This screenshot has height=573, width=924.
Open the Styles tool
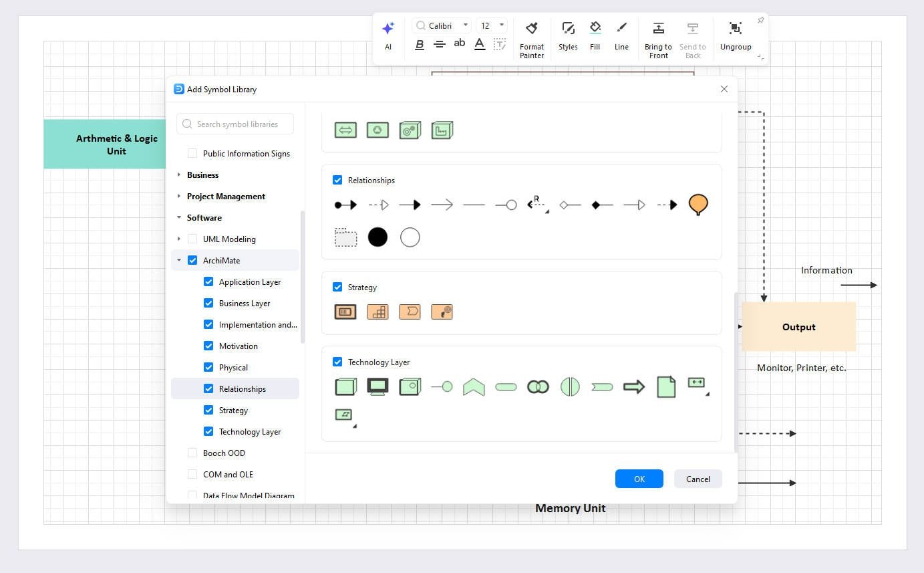(568, 35)
